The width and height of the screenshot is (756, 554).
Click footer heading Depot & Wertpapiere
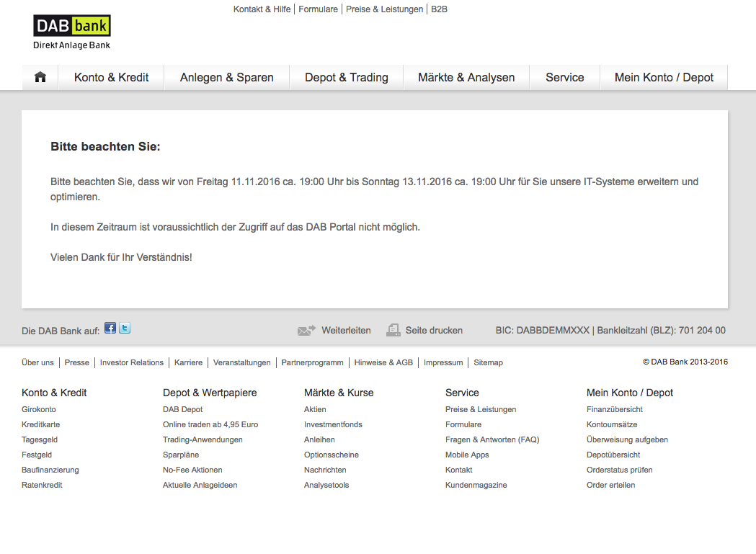click(210, 393)
